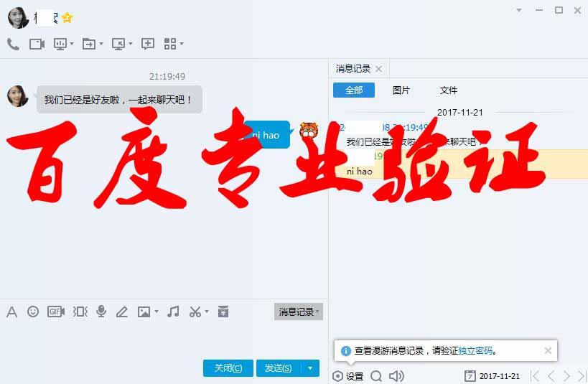Open the title bar dropdown menu arrow
This screenshot has height=384, width=588.
[x=519, y=10]
